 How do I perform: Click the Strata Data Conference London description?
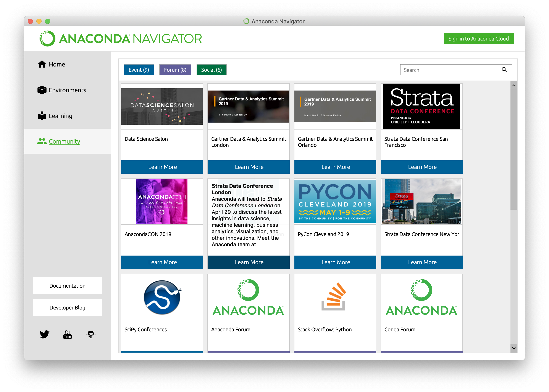247,222
